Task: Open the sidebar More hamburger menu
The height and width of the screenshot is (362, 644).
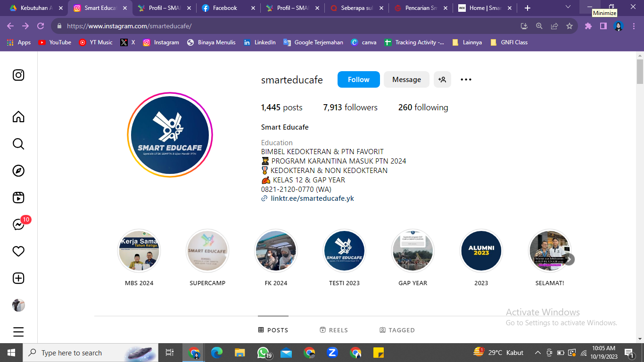Action: pyautogui.click(x=18, y=332)
